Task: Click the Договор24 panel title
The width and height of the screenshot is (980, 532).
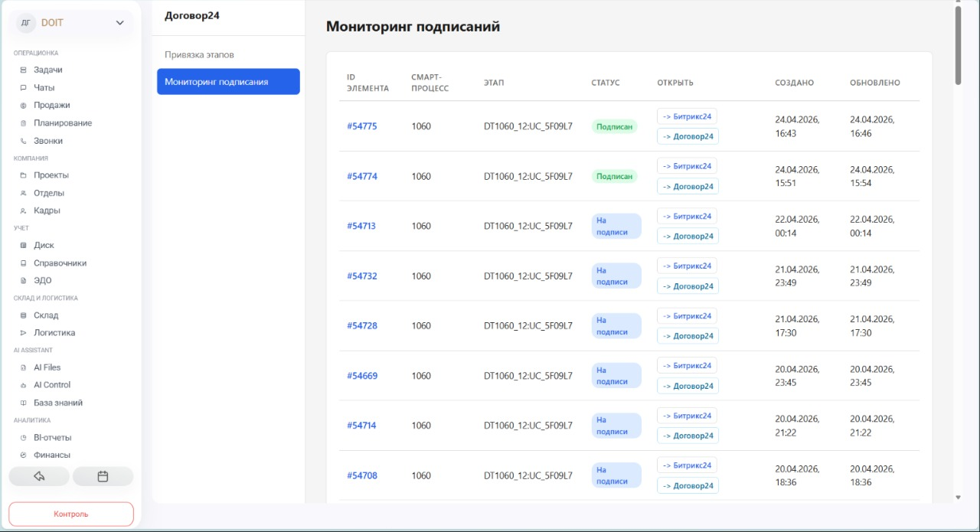Action: coord(192,15)
